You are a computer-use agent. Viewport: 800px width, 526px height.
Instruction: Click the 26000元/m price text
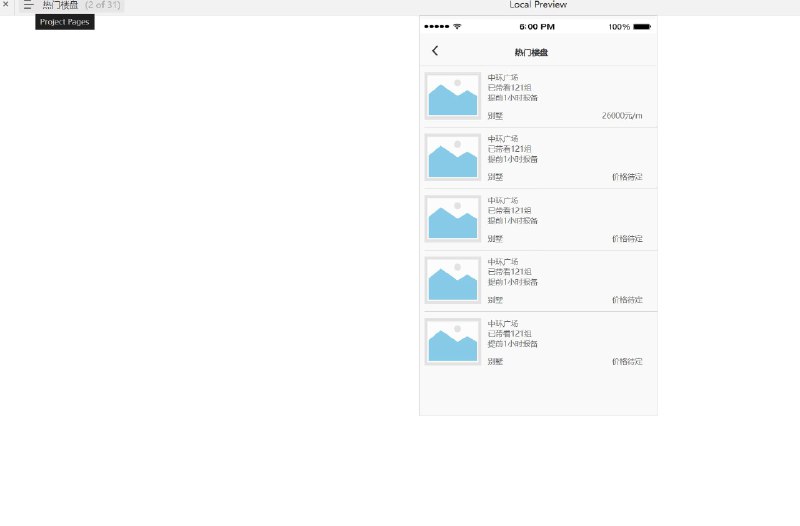pyautogui.click(x=622, y=116)
